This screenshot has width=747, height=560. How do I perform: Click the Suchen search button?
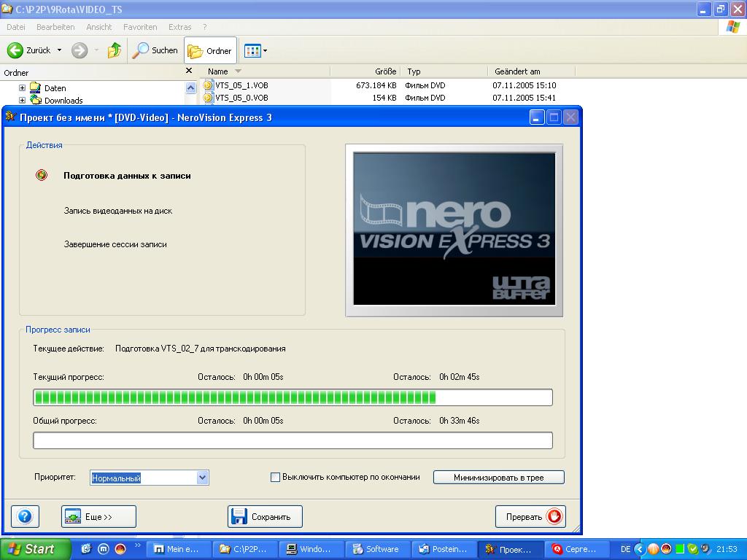pyautogui.click(x=155, y=50)
